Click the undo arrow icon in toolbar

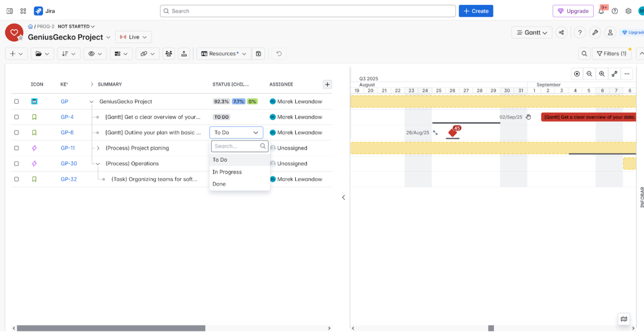click(x=279, y=54)
